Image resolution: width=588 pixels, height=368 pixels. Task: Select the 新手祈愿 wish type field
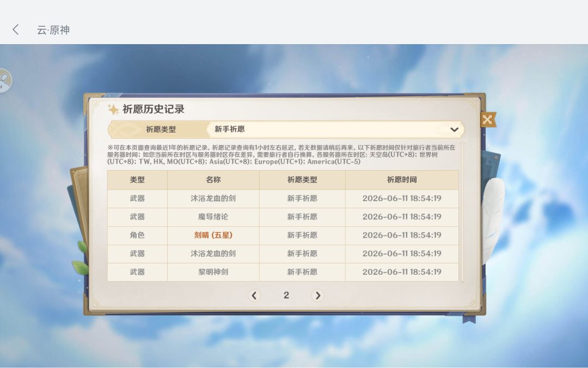335,130
